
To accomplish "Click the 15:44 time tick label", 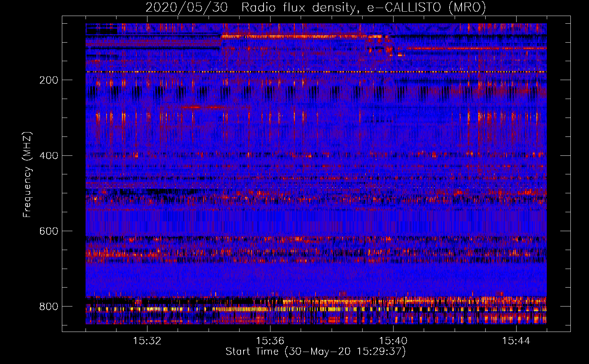I will [x=516, y=341].
